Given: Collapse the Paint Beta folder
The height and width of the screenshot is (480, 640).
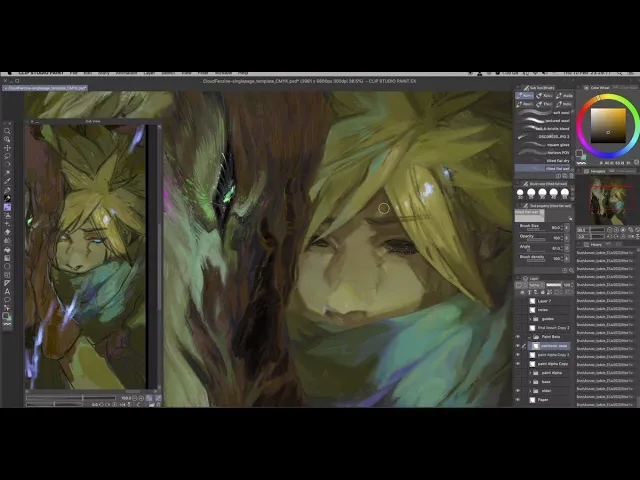Looking at the screenshot, I should [530, 337].
